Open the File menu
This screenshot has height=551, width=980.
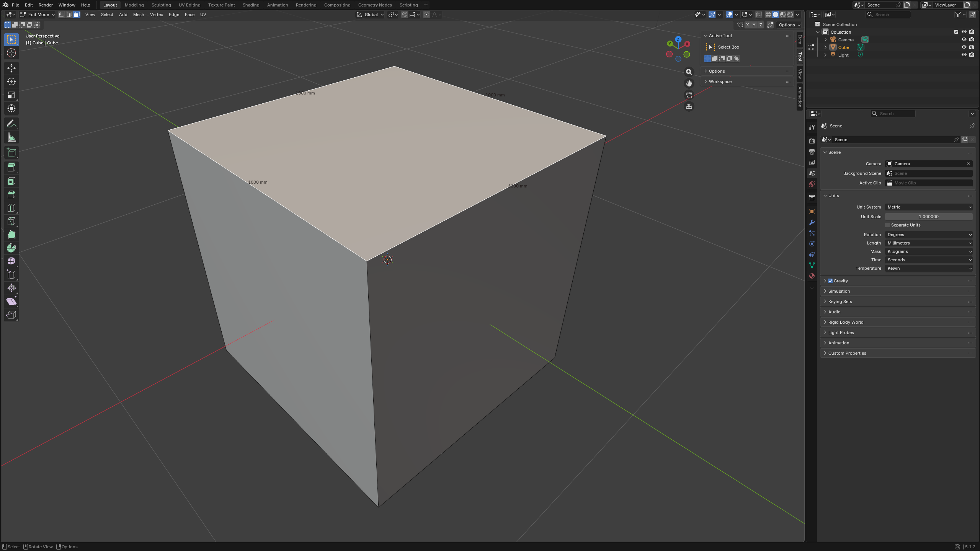click(x=15, y=5)
